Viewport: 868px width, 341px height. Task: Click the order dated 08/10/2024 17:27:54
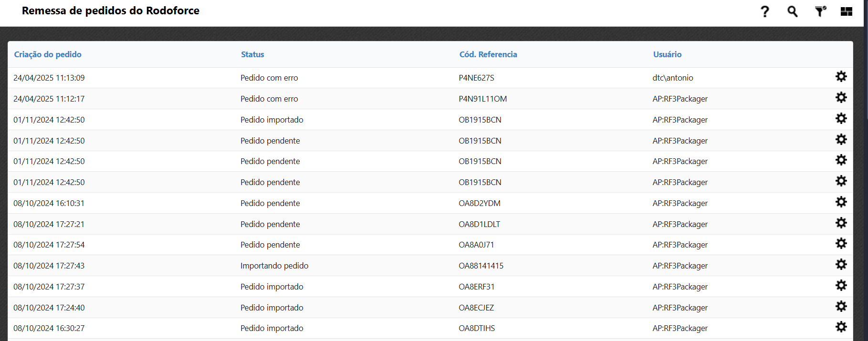[49, 245]
